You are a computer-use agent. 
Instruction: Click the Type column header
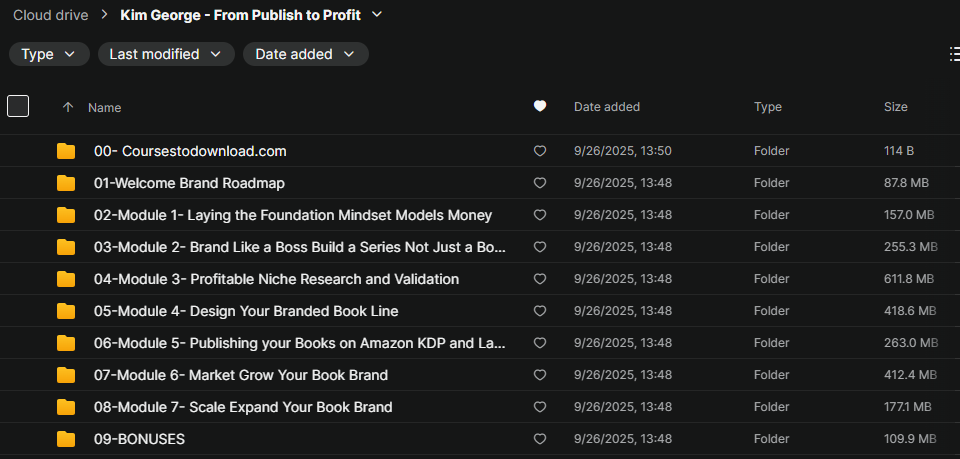[x=767, y=107]
